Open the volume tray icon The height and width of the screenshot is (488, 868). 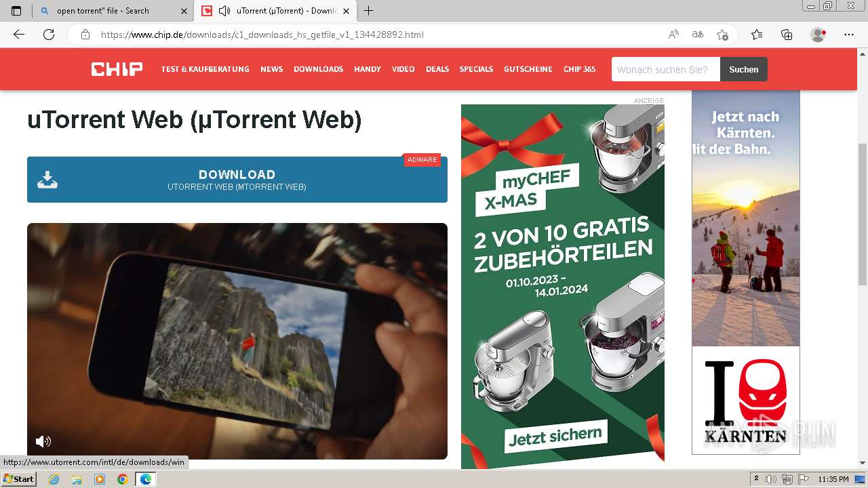coord(771,479)
